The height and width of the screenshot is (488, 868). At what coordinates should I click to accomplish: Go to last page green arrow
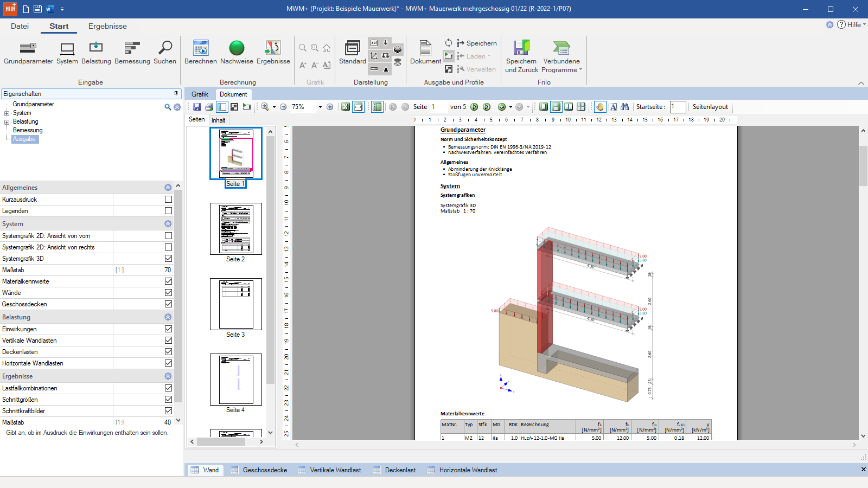click(487, 107)
